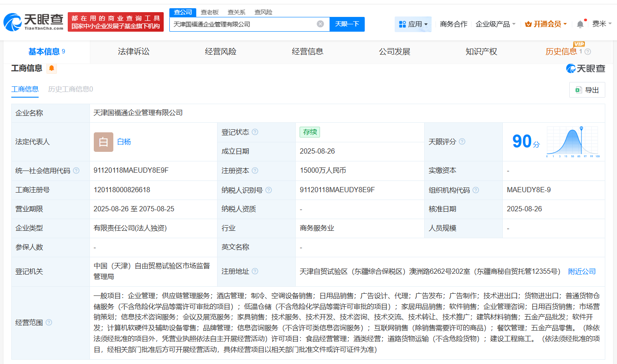Click the 天眼一下 search button
The height and width of the screenshot is (364, 617).
pos(347,24)
